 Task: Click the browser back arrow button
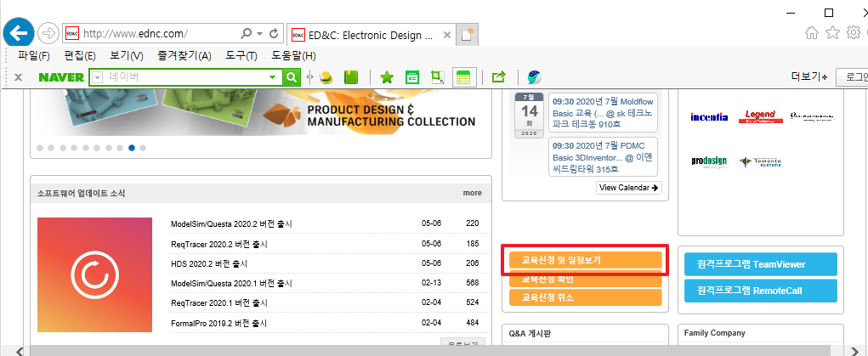click(x=18, y=33)
